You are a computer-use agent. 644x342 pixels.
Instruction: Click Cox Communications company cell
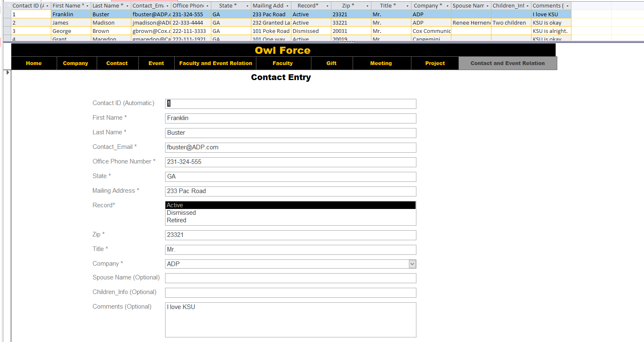coord(431,31)
